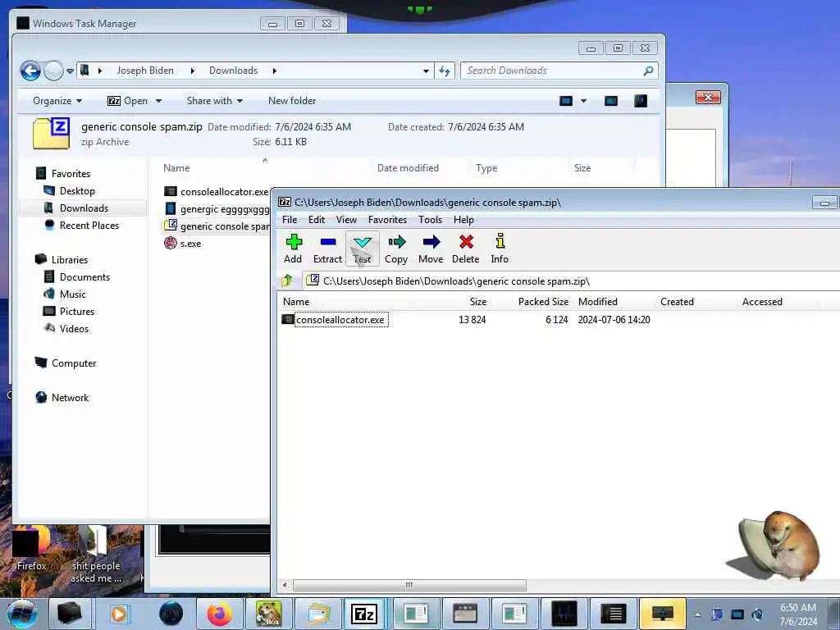Screen dimensions: 840x630
Task: Run the Test archive tool in 7-Zip
Action: 362,249
